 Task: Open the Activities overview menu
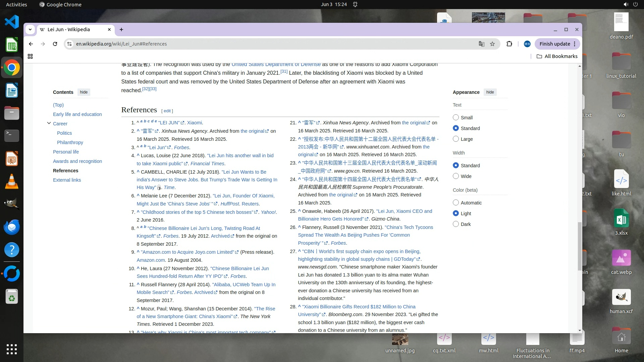click(16, 4)
